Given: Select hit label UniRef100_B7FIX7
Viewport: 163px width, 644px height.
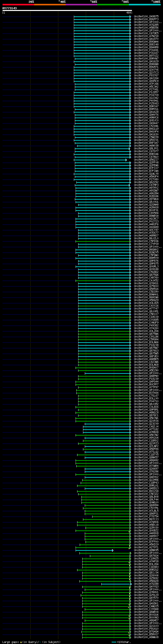Looking at the screenshot, I should [146, 168].
